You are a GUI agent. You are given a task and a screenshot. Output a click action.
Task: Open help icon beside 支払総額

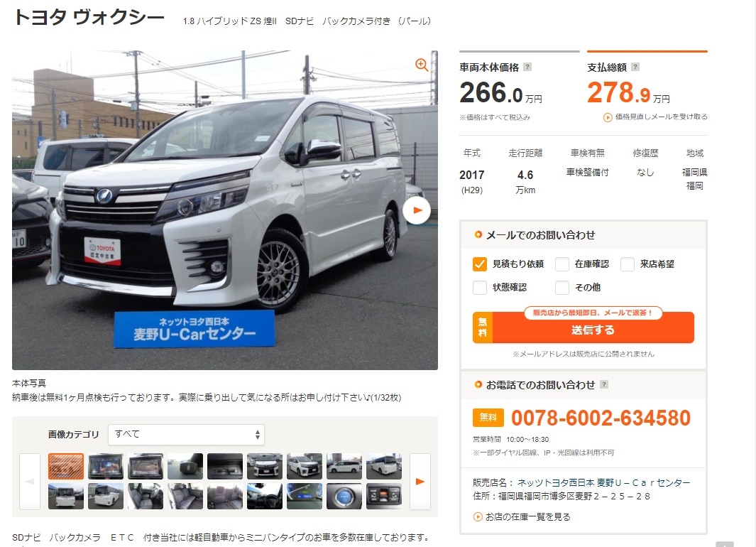tap(635, 67)
